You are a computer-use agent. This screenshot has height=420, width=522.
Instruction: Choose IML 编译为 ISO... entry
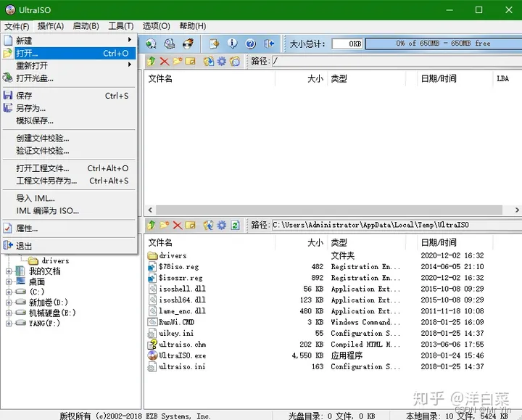pos(69,211)
